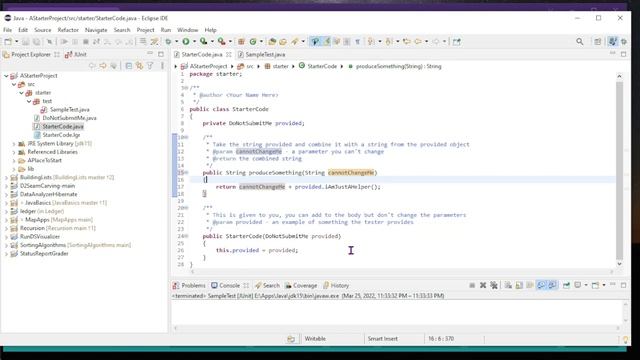Select SampleTest.java in the test package
640x360 pixels.
click(69, 109)
